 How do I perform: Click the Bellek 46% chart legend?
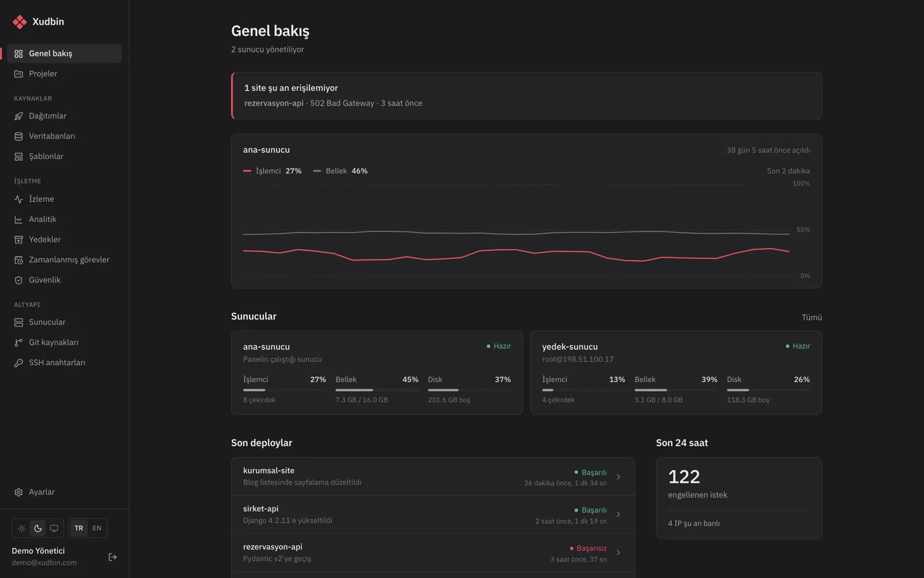click(x=340, y=171)
